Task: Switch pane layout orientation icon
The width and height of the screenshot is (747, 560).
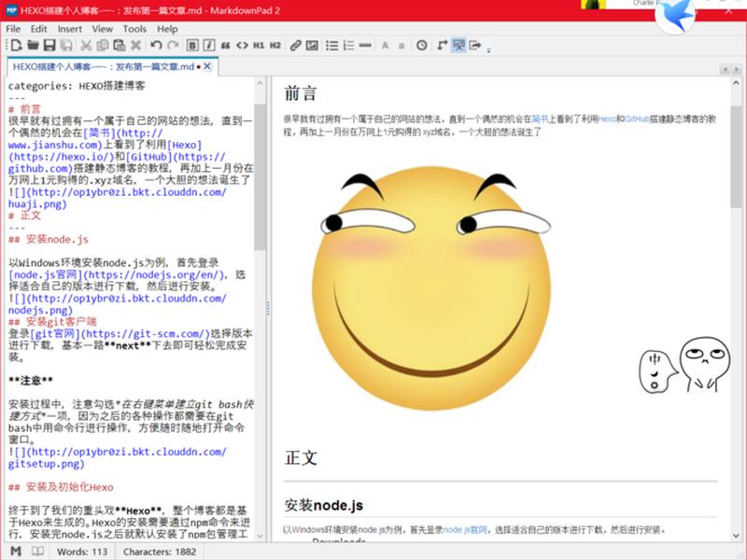Action: pos(442,45)
